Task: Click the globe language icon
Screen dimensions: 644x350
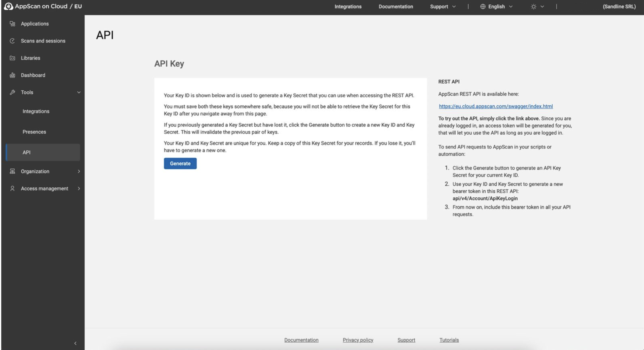Action: (x=483, y=7)
